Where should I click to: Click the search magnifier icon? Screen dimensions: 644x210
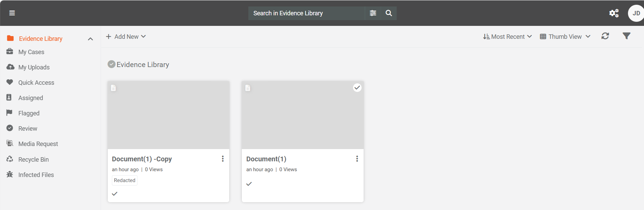coord(389,13)
